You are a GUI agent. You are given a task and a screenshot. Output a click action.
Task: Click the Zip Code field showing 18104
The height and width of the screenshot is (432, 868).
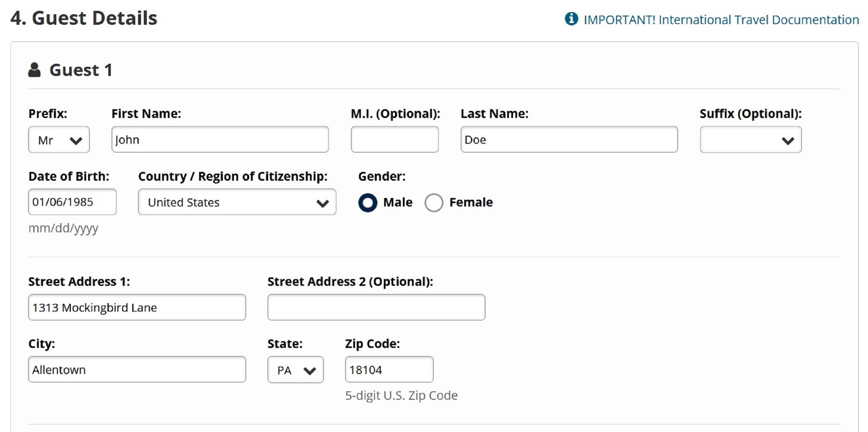point(389,369)
